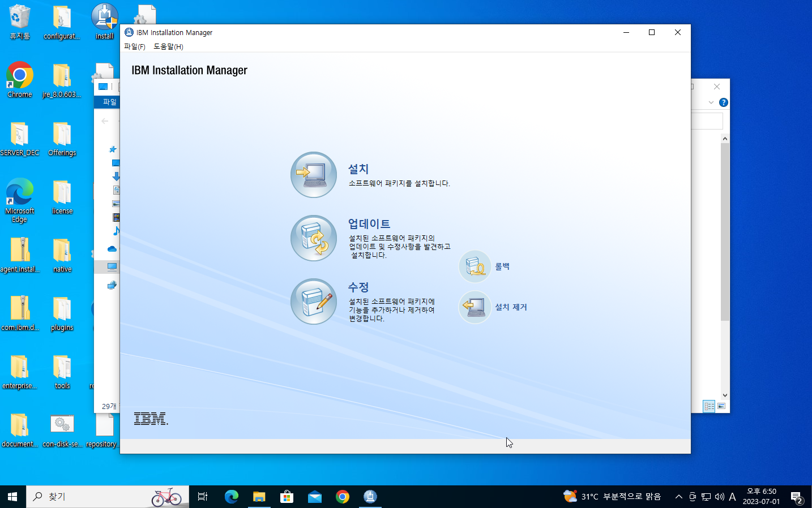Select the Chrome desktop shortcut
Viewport: 812px width, 508px height.
click(20, 80)
